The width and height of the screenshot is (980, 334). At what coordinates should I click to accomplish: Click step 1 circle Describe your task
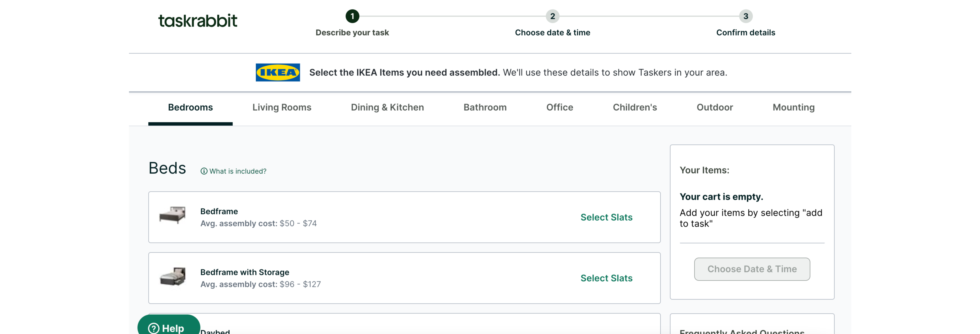coord(352,16)
